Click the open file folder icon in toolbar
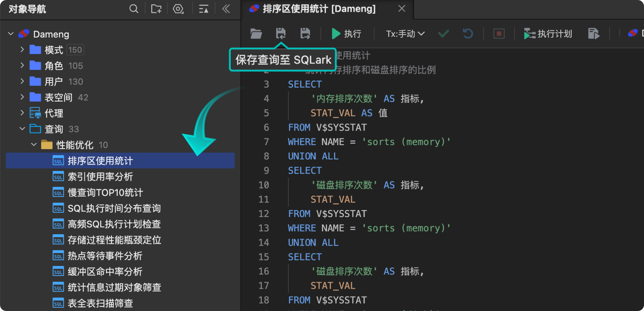 256,34
